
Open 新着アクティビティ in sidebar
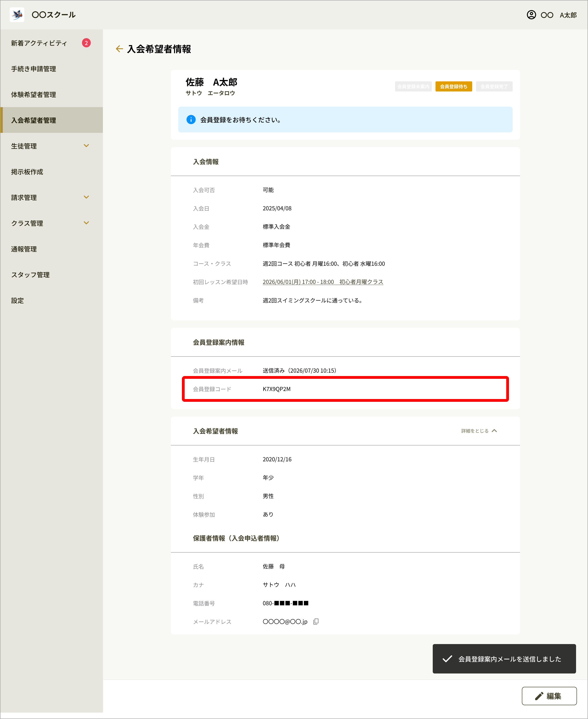pyautogui.click(x=51, y=43)
